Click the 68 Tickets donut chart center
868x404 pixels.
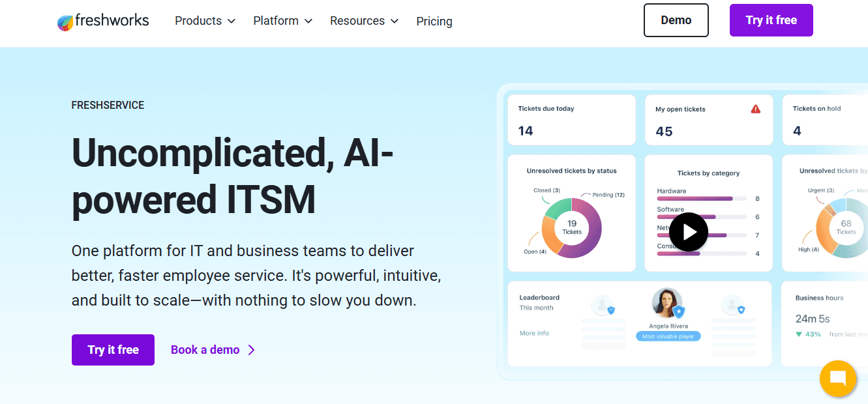coord(846,227)
